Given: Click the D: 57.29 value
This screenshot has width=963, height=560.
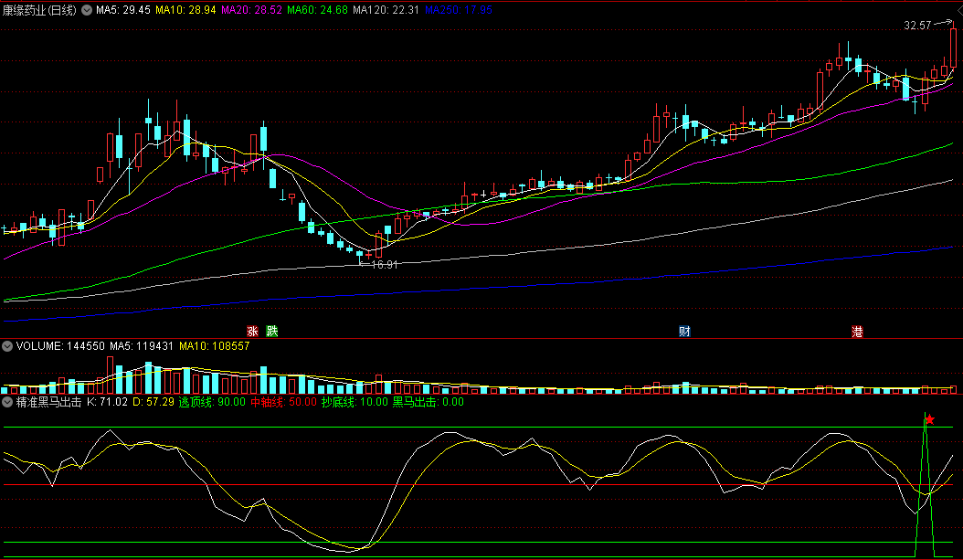Looking at the screenshot, I should click(x=153, y=402).
